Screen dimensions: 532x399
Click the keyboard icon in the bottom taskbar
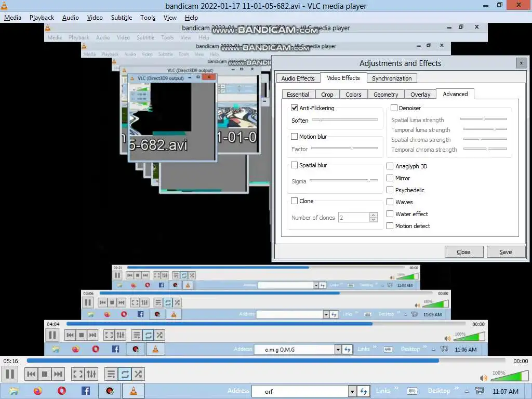pos(412,392)
